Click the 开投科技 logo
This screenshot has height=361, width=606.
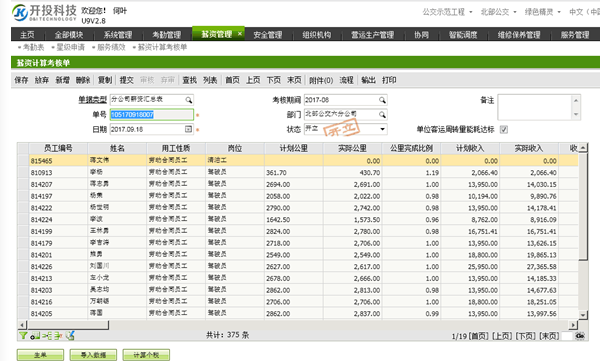tap(44, 13)
